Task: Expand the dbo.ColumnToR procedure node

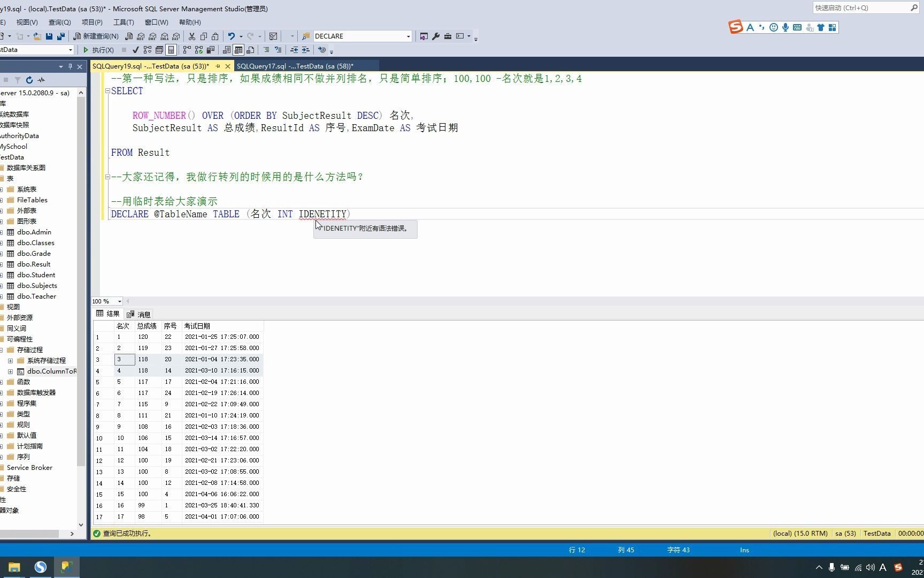Action: point(10,371)
